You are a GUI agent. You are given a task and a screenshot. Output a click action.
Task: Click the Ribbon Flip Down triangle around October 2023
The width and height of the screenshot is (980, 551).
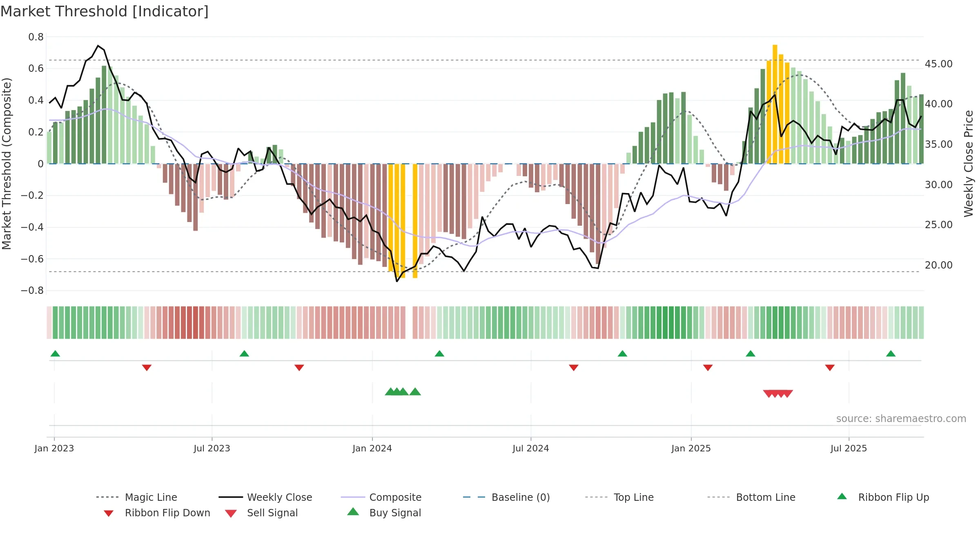point(299,368)
